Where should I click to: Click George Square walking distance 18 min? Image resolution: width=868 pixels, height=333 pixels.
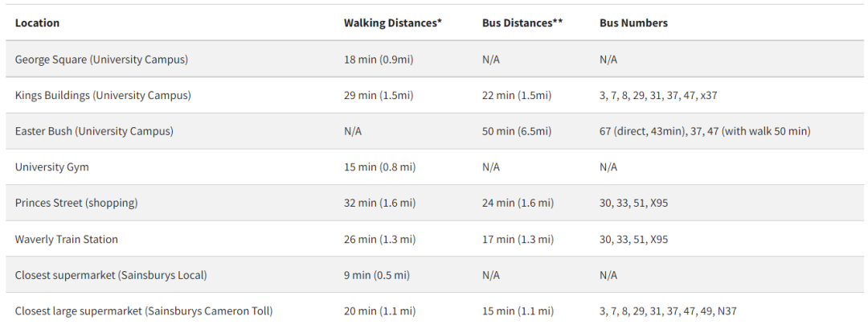pos(378,60)
